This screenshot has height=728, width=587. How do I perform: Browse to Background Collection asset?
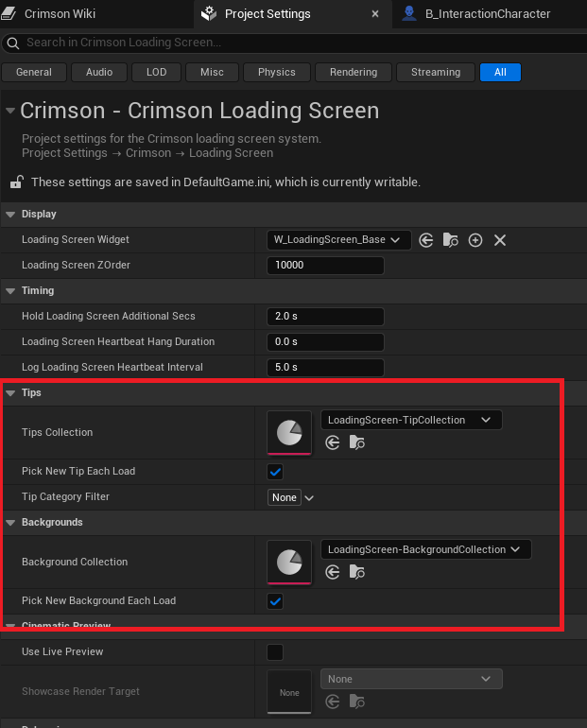pyautogui.click(x=357, y=572)
